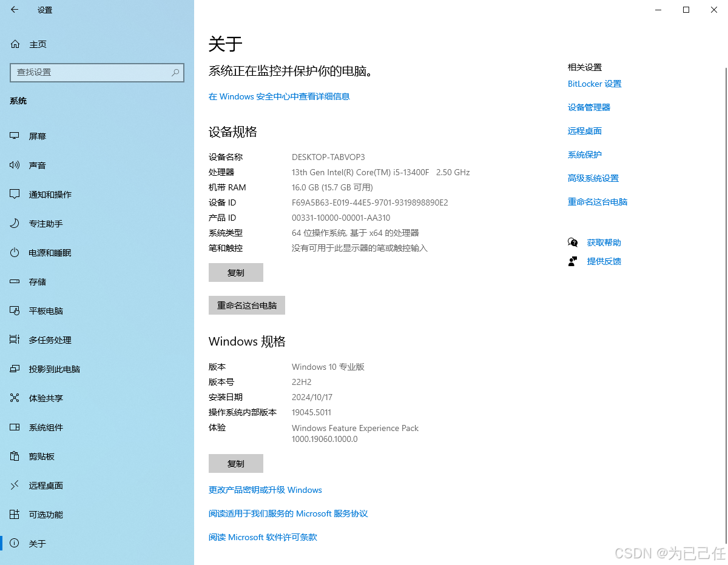Open 在 Windows 安全中心中查看详细信息 link
Image resolution: width=728 pixels, height=565 pixels.
point(279,96)
